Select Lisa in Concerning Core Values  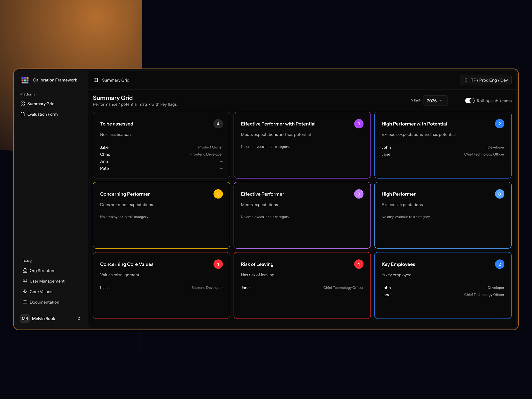point(104,288)
